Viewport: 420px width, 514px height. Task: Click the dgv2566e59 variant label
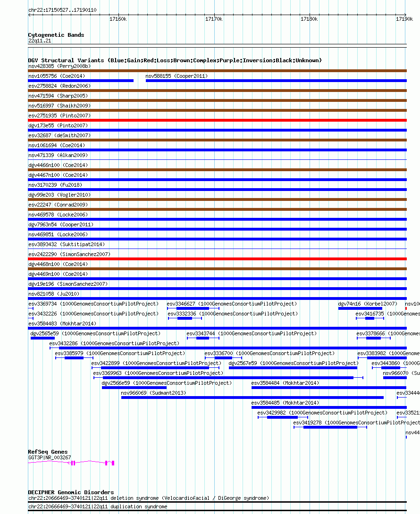[x=167, y=383]
